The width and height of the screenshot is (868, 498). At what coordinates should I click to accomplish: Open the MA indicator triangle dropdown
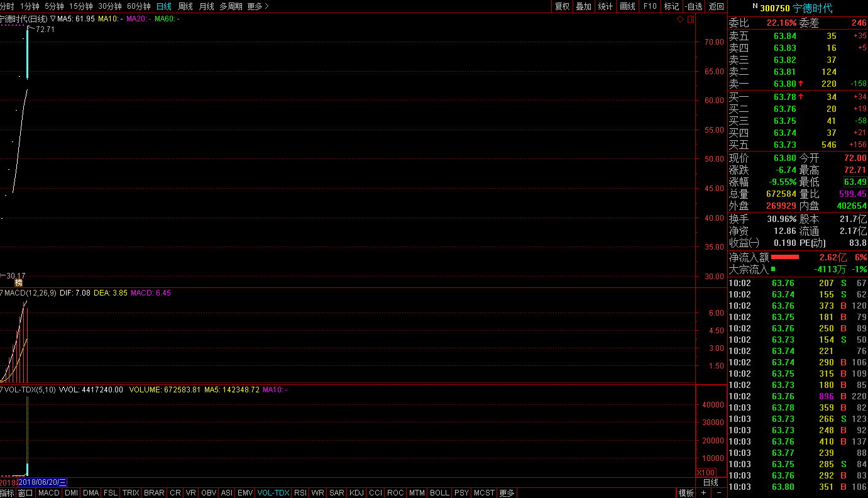point(53,19)
